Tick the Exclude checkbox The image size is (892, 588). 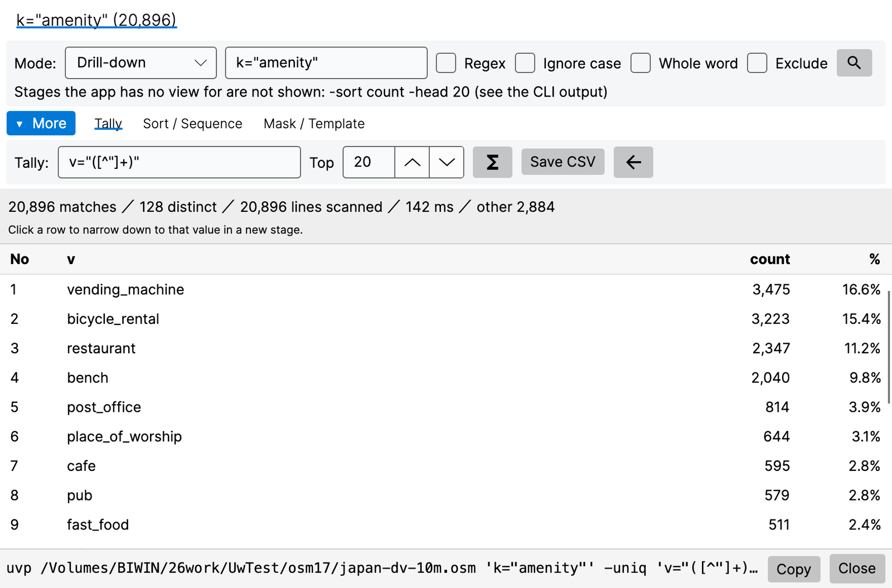tap(757, 63)
